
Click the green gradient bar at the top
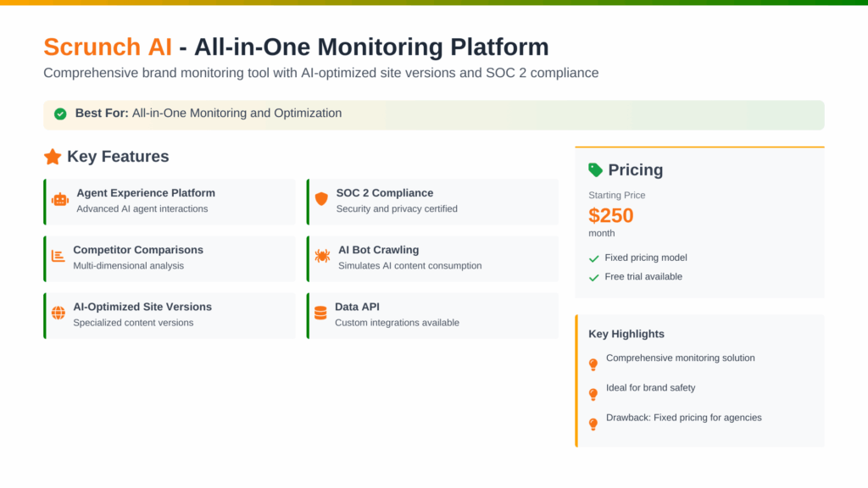click(434, 3)
